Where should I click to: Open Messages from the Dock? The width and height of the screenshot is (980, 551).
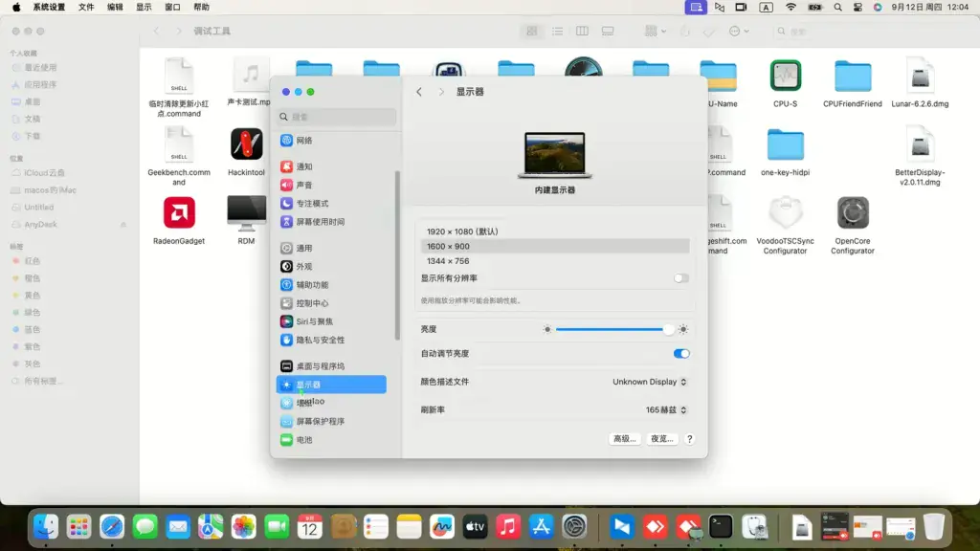[x=145, y=527]
